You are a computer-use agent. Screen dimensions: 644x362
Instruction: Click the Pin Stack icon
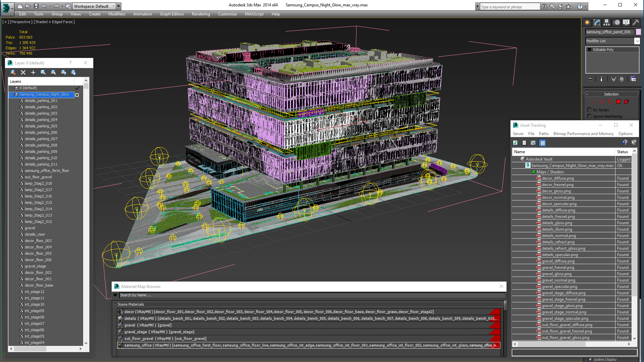[x=590, y=79]
